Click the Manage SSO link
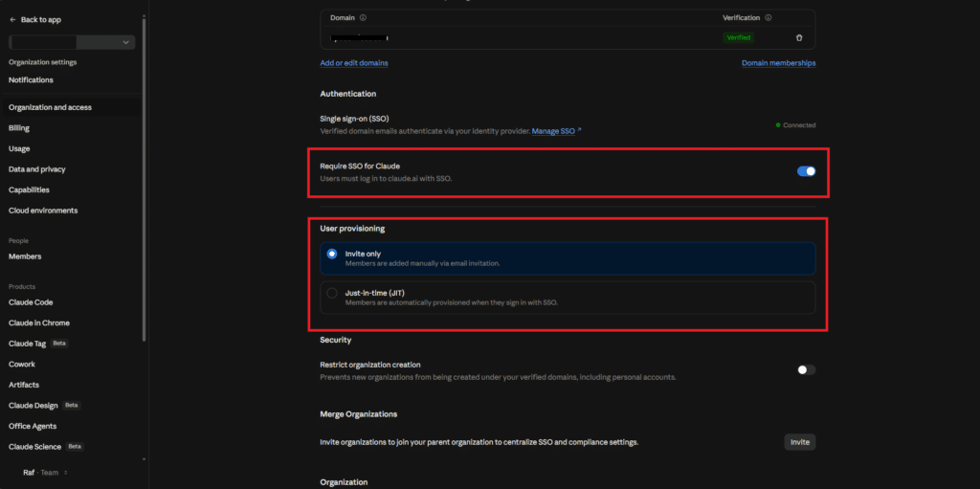The image size is (980, 489). [553, 131]
